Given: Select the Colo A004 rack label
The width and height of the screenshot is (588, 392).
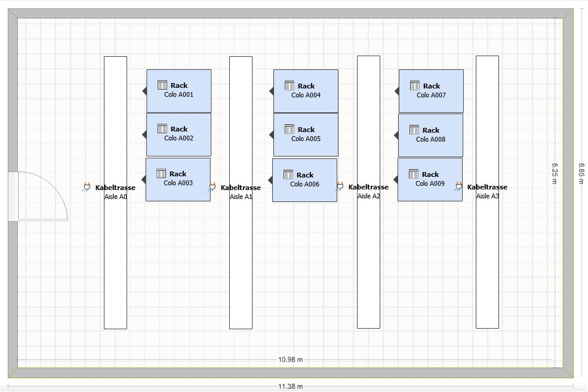Looking at the screenshot, I should (x=306, y=95).
